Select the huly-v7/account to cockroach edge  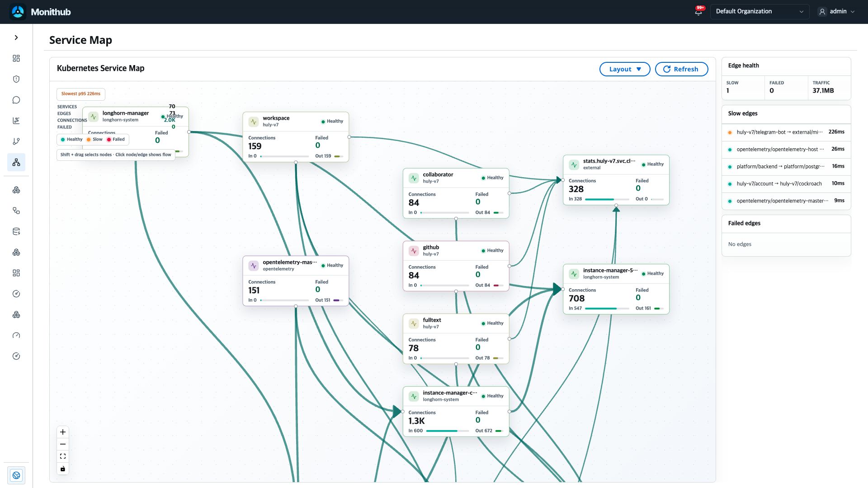pyautogui.click(x=786, y=183)
